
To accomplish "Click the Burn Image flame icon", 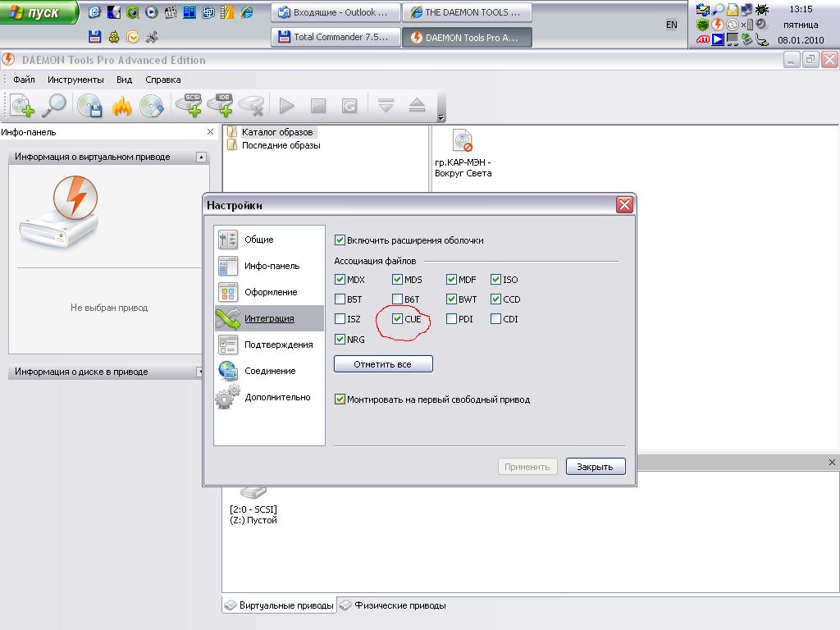I will pos(121,106).
